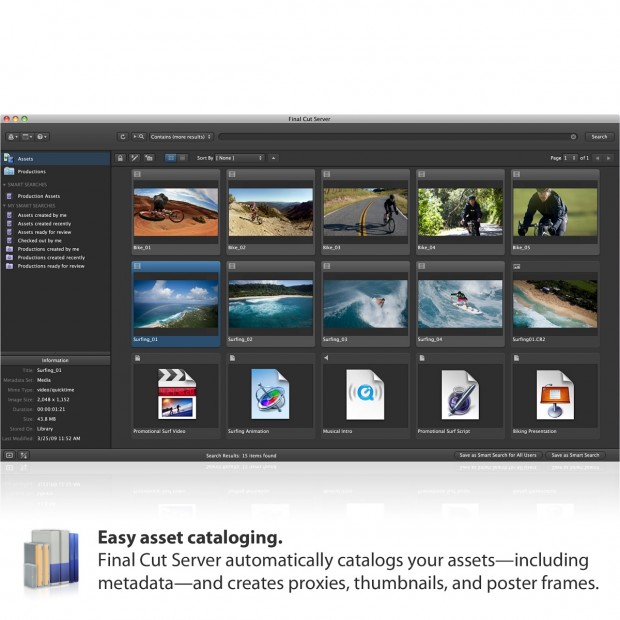
Task: Click the video type icon on Bike_04
Action: tap(422, 174)
